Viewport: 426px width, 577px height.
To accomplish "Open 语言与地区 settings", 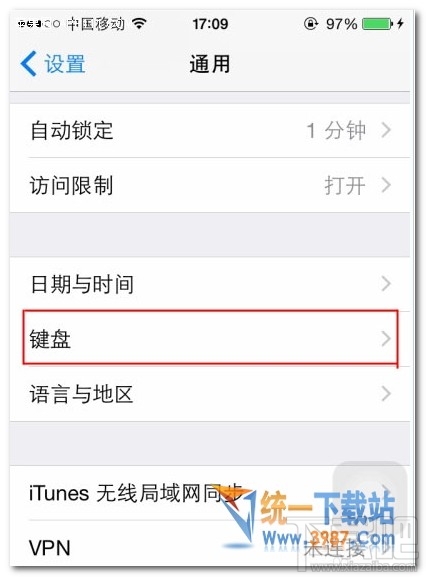I will coord(210,394).
